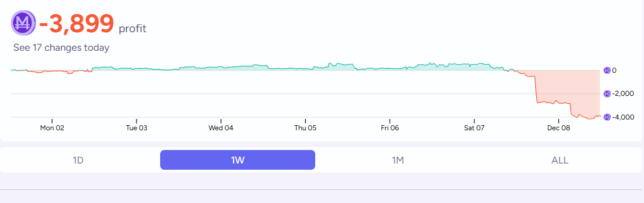Click the Sat 07 date label
644x203 pixels.
click(474, 128)
